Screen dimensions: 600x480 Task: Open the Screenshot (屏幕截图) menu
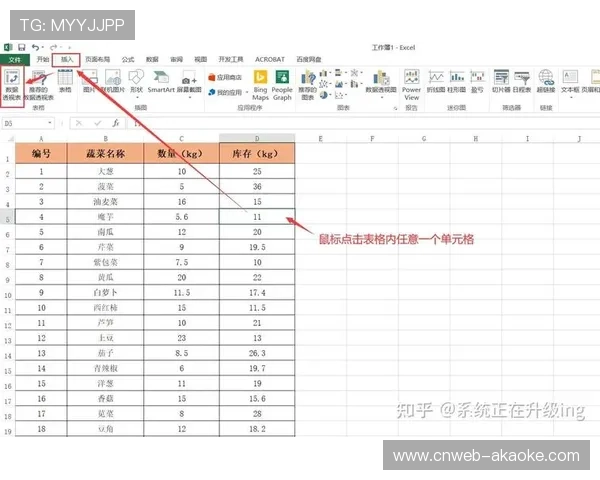tap(189, 84)
